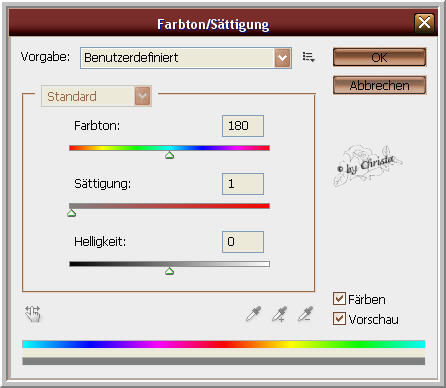Focus the Sättigung value field
This screenshot has width=446, height=388.
(x=243, y=184)
